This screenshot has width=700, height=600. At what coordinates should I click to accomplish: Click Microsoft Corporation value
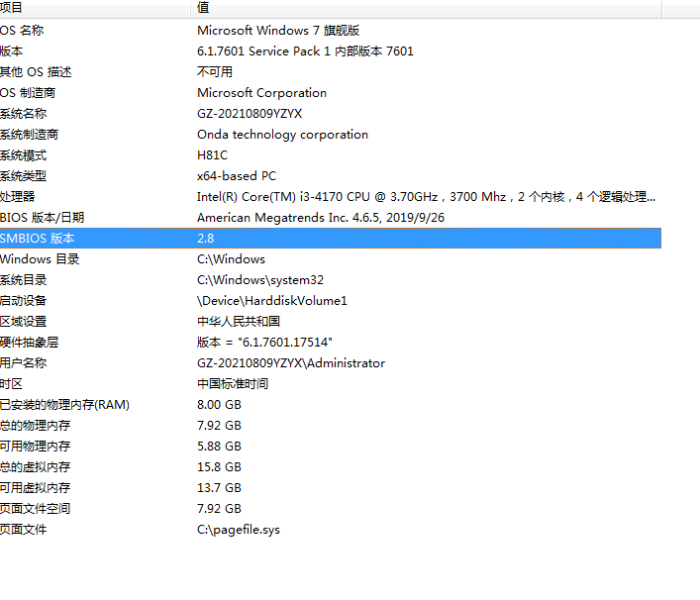pos(261,93)
